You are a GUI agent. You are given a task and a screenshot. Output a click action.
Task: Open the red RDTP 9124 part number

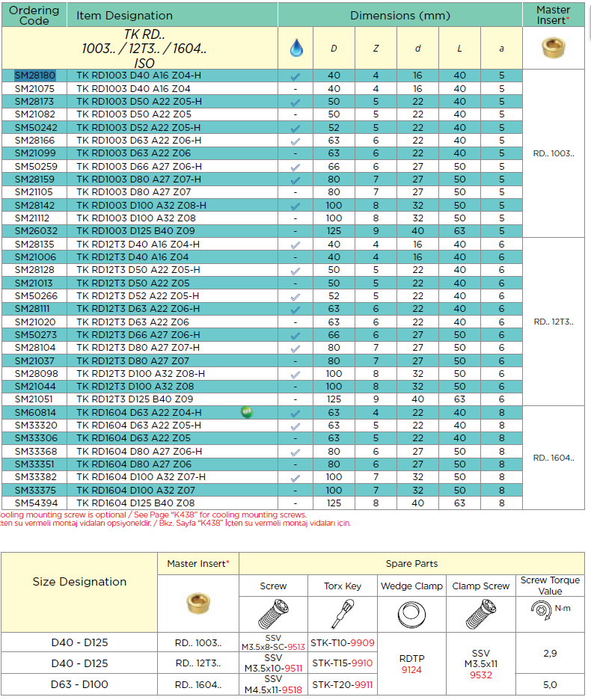click(x=411, y=670)
